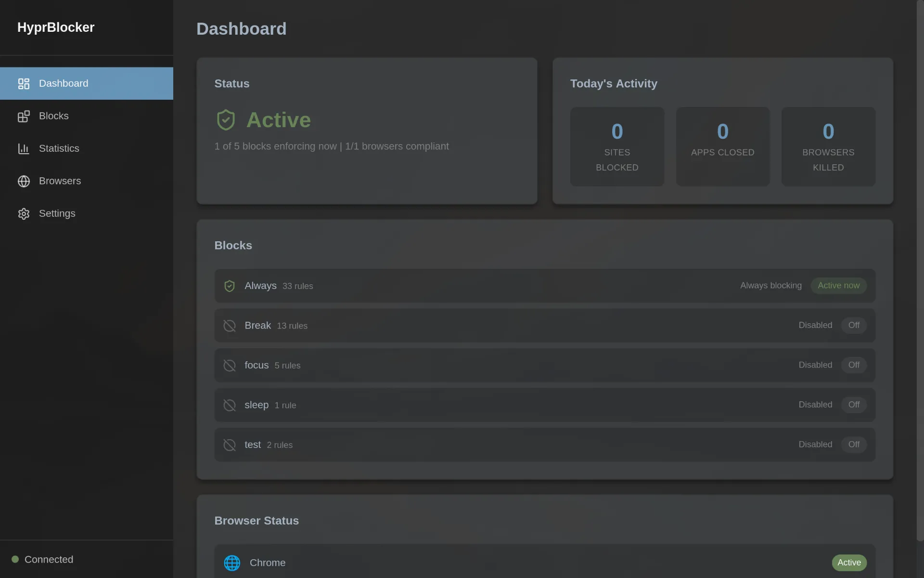The width and height of the screenshot is (924, 578).
Task: Click the large Active status text
Action: pos(279,120)
